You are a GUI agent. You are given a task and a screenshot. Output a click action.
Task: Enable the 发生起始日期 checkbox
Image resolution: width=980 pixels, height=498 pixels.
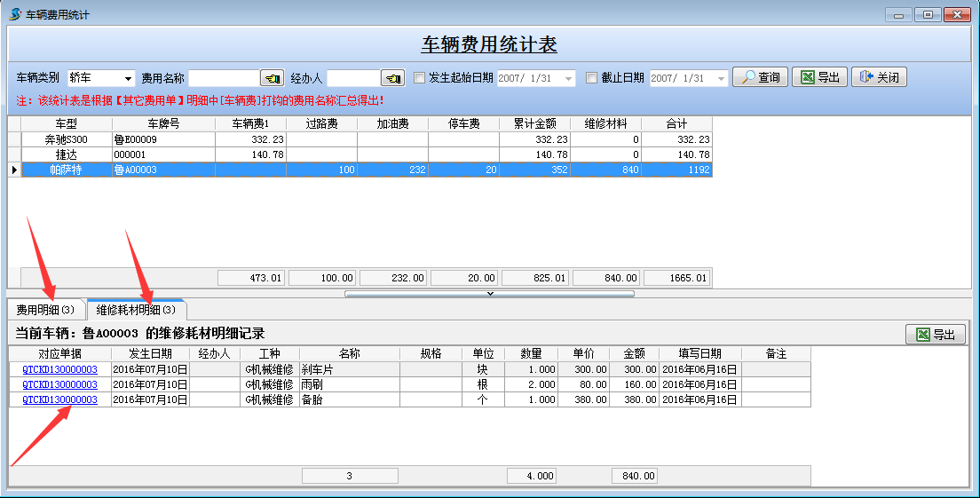(420, 78)
